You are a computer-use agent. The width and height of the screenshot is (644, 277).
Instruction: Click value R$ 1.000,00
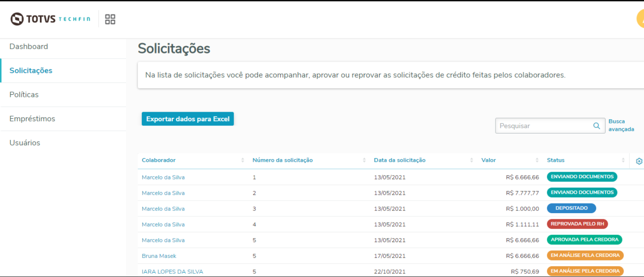[522, 209]
